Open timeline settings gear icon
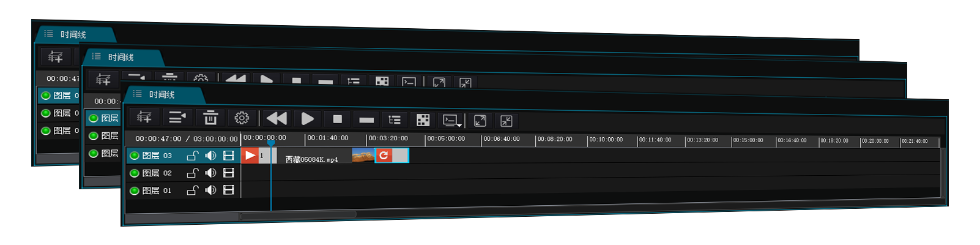The height and width of the screenshot is (245, 980). pyautogui.click(x=242, y=118)
